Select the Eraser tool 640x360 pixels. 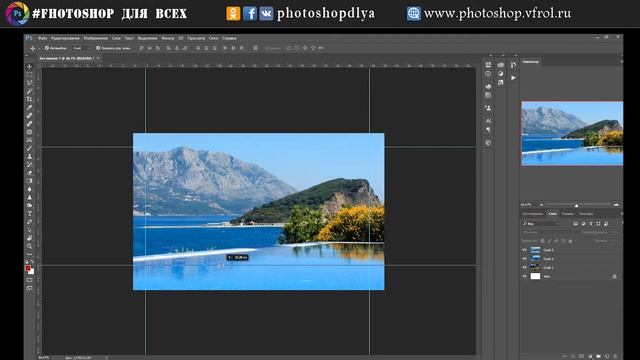[29, 173]
